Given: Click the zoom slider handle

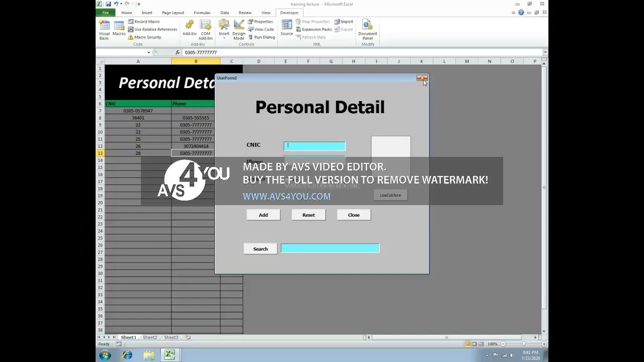Looking at the screenshot, I should click(523, 344).
